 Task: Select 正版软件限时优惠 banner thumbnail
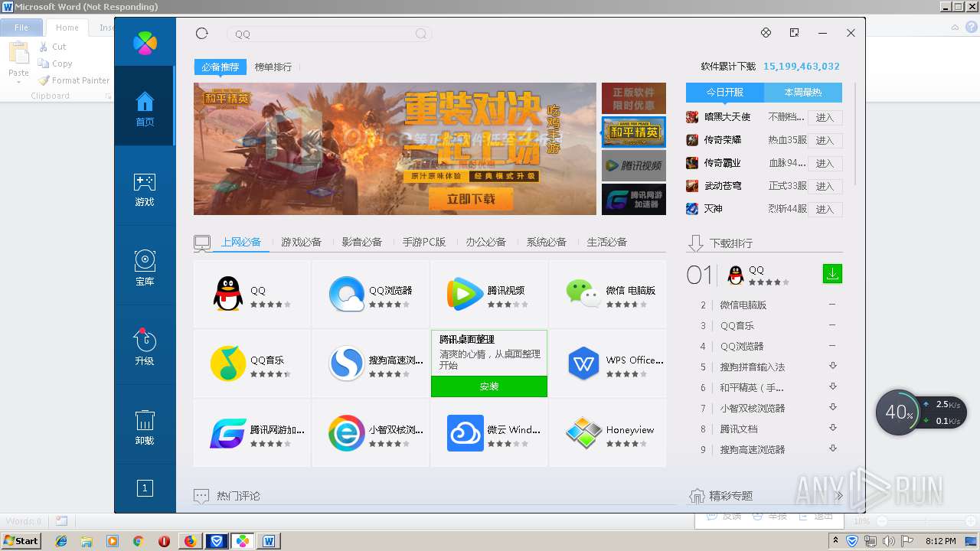pyautogui.click(x=634, y=99)
